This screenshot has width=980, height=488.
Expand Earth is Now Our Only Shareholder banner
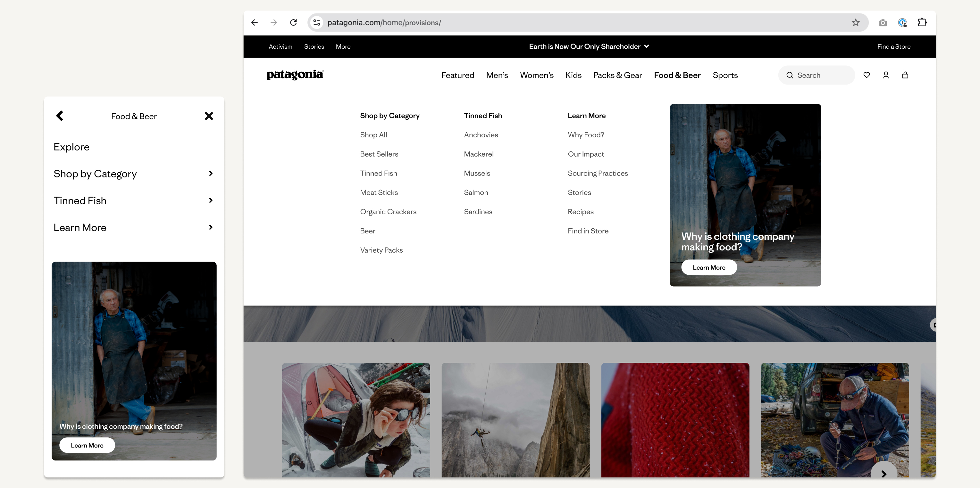coord(589,46)
